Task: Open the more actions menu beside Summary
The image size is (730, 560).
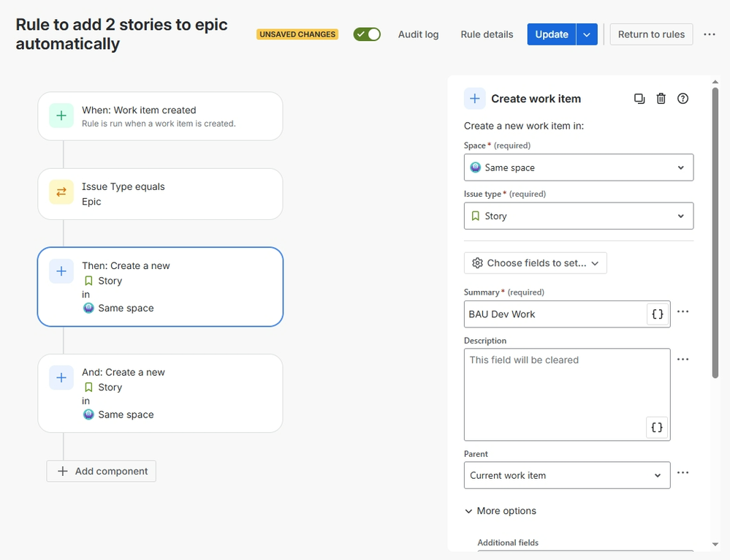Action: [x=683, y=312]
